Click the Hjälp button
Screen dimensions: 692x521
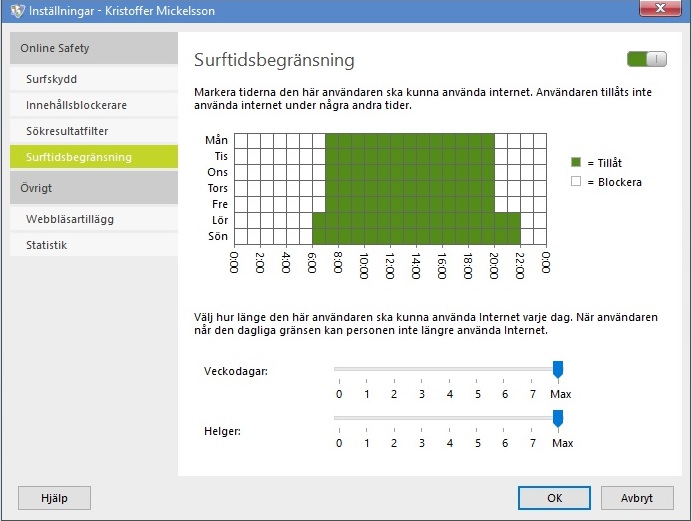[x=54, y=497]
